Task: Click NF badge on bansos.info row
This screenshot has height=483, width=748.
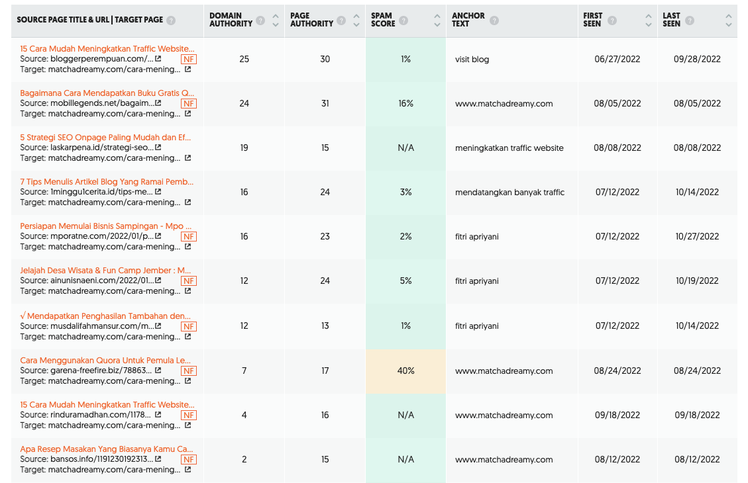Action: [x=189, y=460]
